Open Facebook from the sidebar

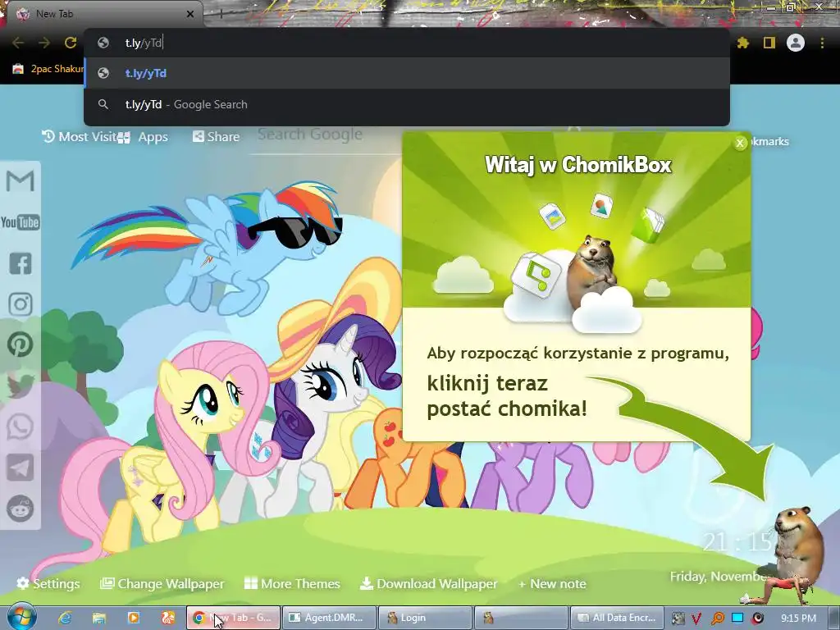click(x=21, y=263)
